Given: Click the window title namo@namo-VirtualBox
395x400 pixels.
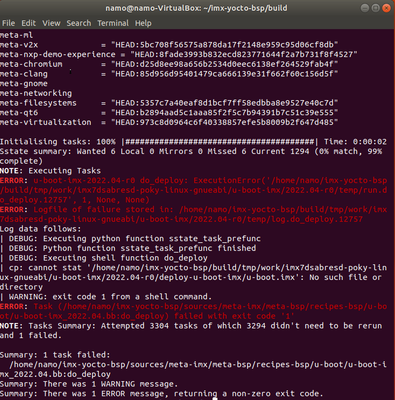Looking at the screenshot, I should click(x=196, y=8).
